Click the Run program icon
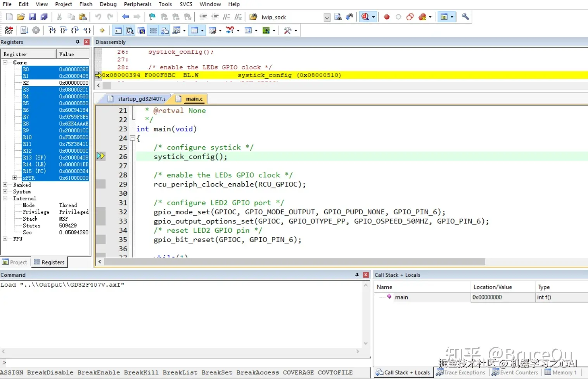 pyautogui.click(x=24, y=30)
